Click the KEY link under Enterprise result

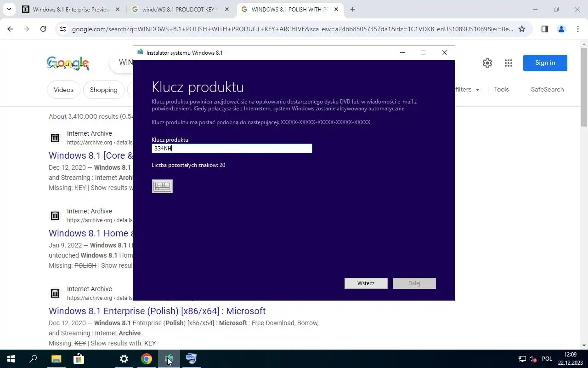(x=150, y=343)
